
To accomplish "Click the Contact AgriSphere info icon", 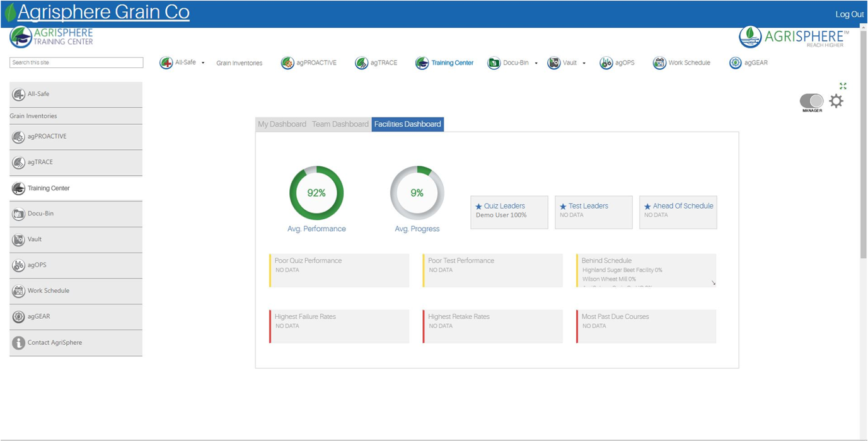I will tap(19, 343).
